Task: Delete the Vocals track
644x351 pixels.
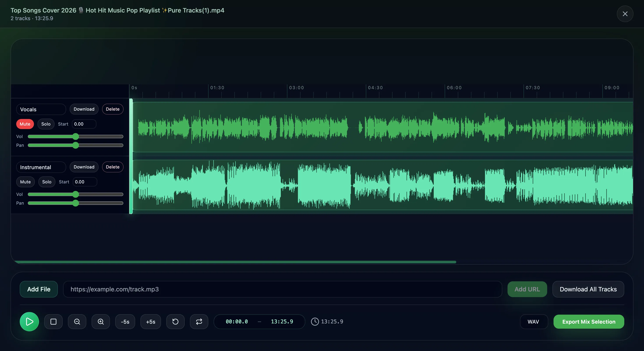Action: 113,109
